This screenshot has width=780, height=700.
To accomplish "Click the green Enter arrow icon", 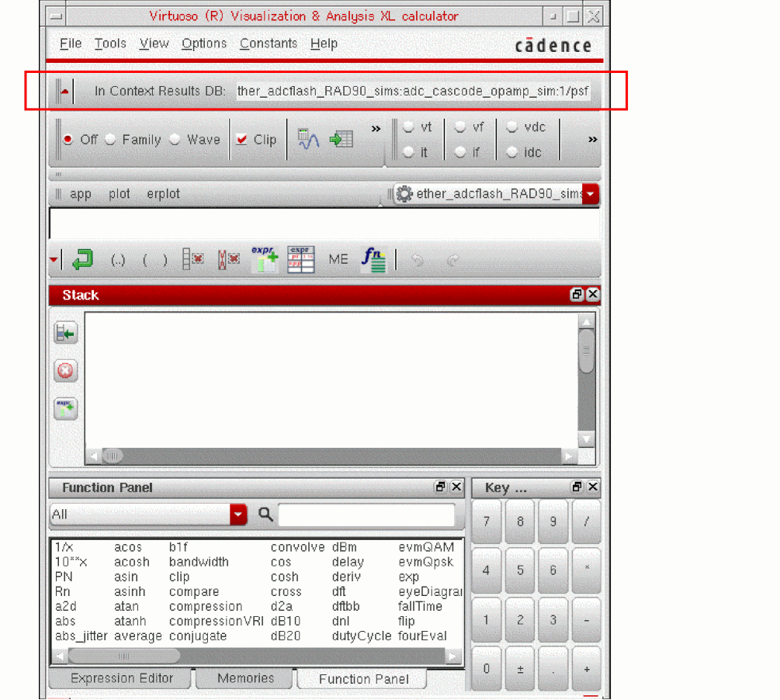I will pyautogui.click(x=82, y=260).
